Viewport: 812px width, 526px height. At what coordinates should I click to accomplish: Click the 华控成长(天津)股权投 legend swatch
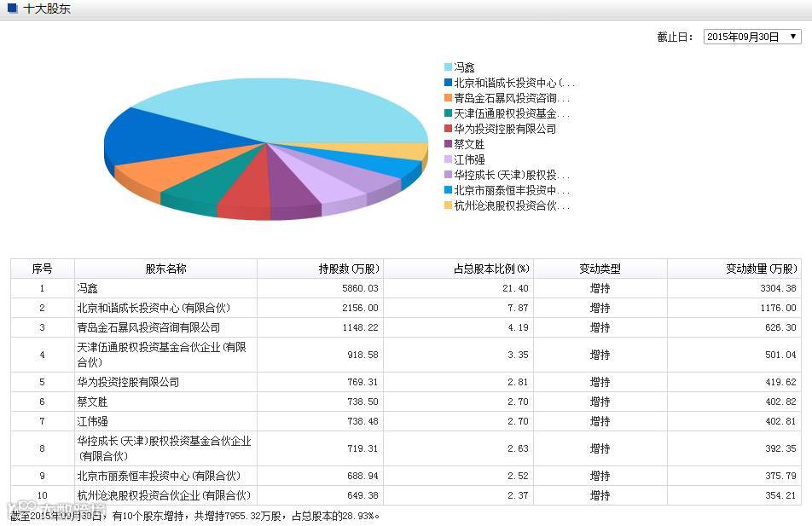pos(448,175)
